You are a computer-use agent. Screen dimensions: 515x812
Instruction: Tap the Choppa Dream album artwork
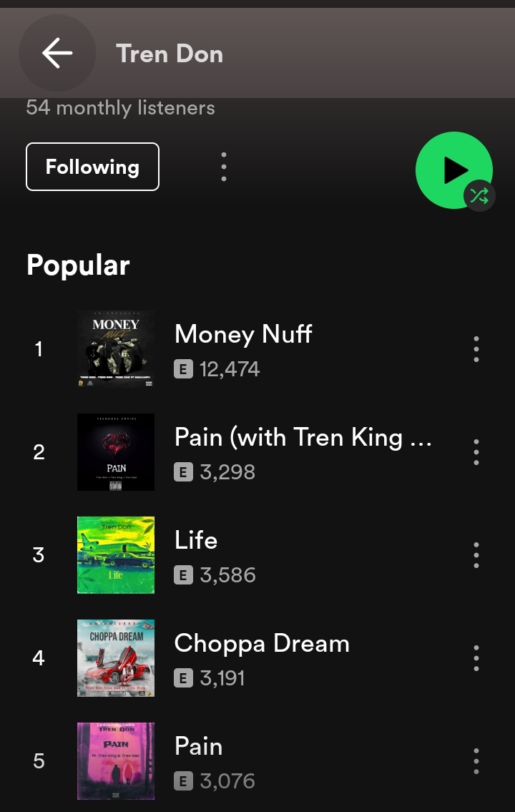coord(116,658)
